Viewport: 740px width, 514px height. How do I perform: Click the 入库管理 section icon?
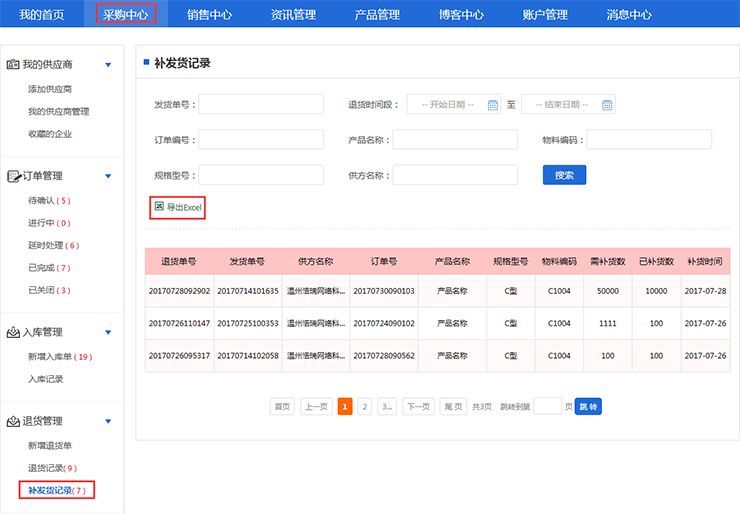click(13, 332)
